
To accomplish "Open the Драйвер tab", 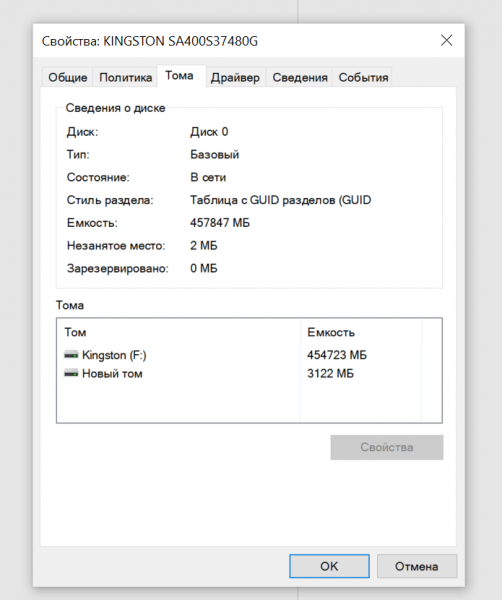I will point(235,77).
